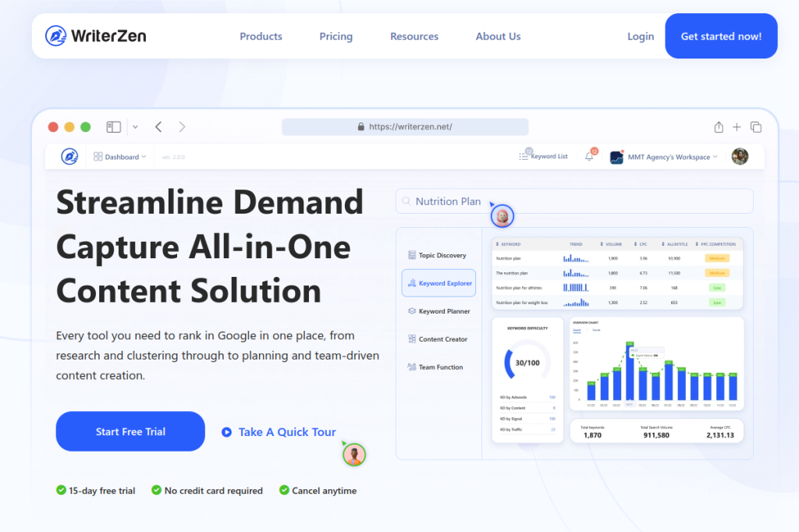The width and height of the screenshot is (799, 532).
Task: Click the notification bell icon
Action: point(589,157)
